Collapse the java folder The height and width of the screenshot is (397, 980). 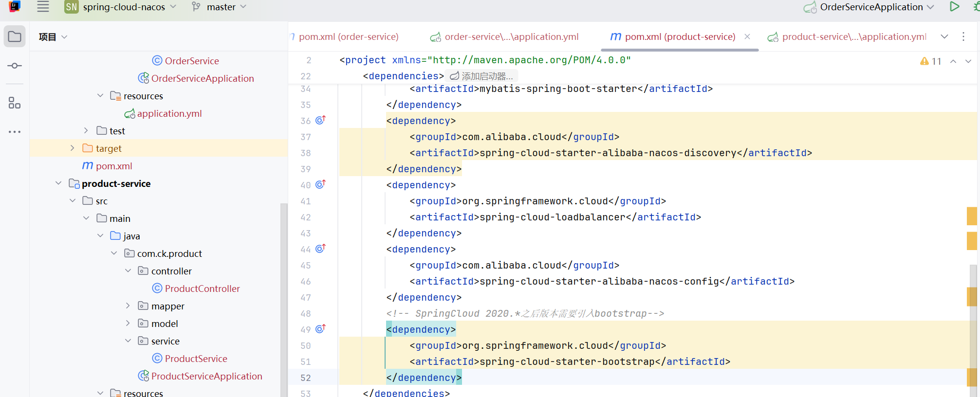coord(100,235)
